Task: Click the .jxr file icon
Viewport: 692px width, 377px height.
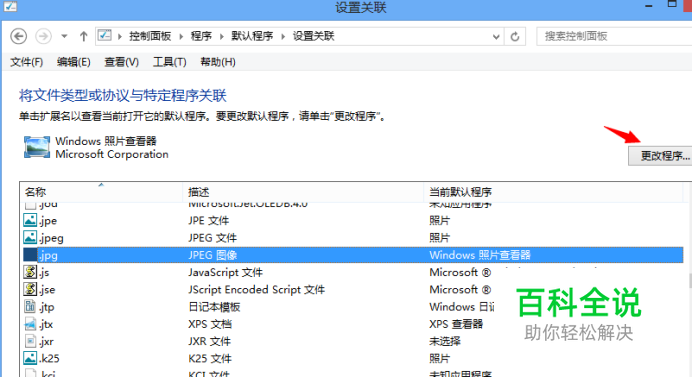Action: pyautogui.click(x=30, y=341)
